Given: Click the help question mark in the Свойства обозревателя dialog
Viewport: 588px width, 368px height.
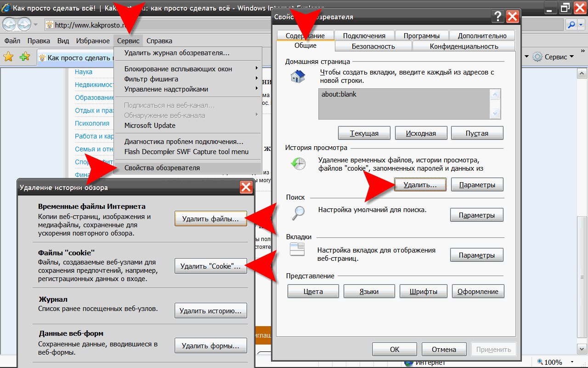Looking at the screenshot, I should click(498, 17).
